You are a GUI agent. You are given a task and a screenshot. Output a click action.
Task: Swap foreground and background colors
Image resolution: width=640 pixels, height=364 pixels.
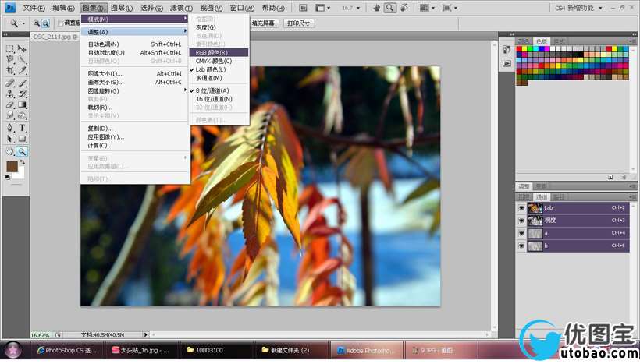tap(23, 162)
